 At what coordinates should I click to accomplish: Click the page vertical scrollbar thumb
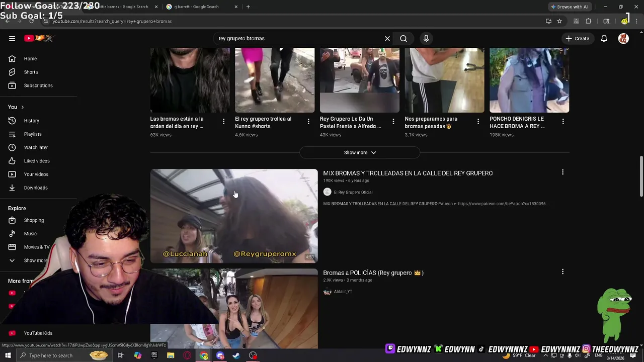641,176
